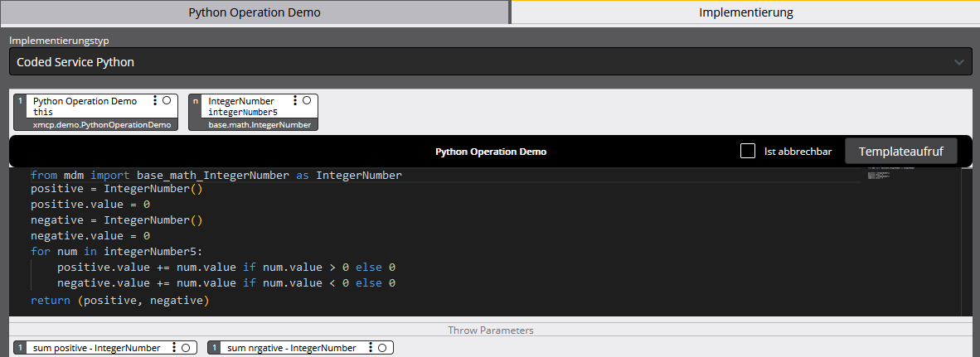The width and height of the screenshot is (980, 357).
Task: Click the 'for num in integerNumber5:' code line
Action: click(116, 251)
